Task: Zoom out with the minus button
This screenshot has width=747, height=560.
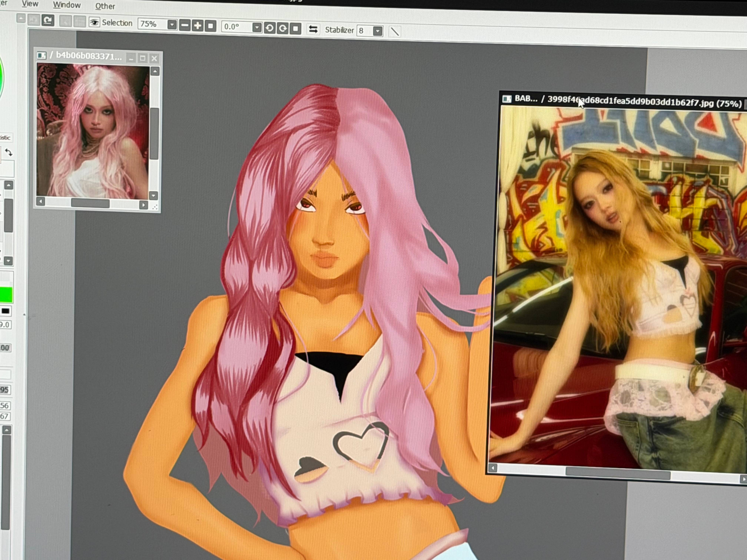Action: click(185, 25)
